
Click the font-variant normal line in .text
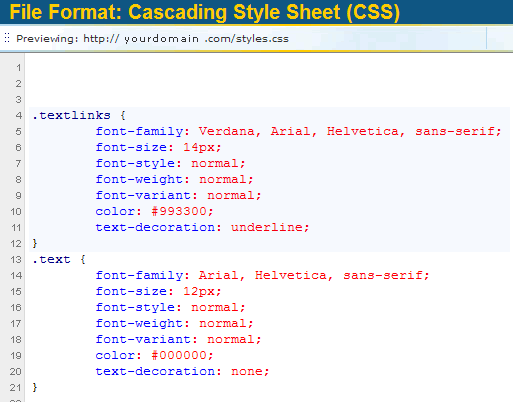178,339
